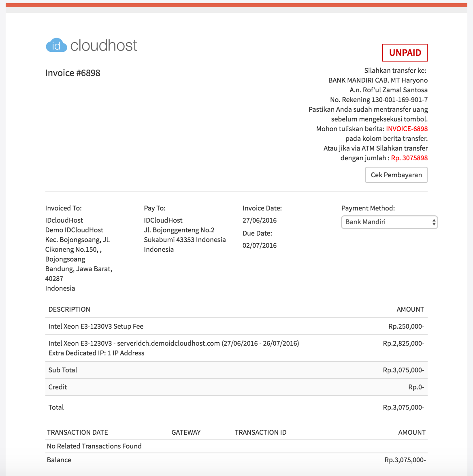The height and width of the screenshot is (476, 473).
Task: Click the Bank Mandiri selector stepper arrows
Action: pyautogui.click(x=433, y=222)
